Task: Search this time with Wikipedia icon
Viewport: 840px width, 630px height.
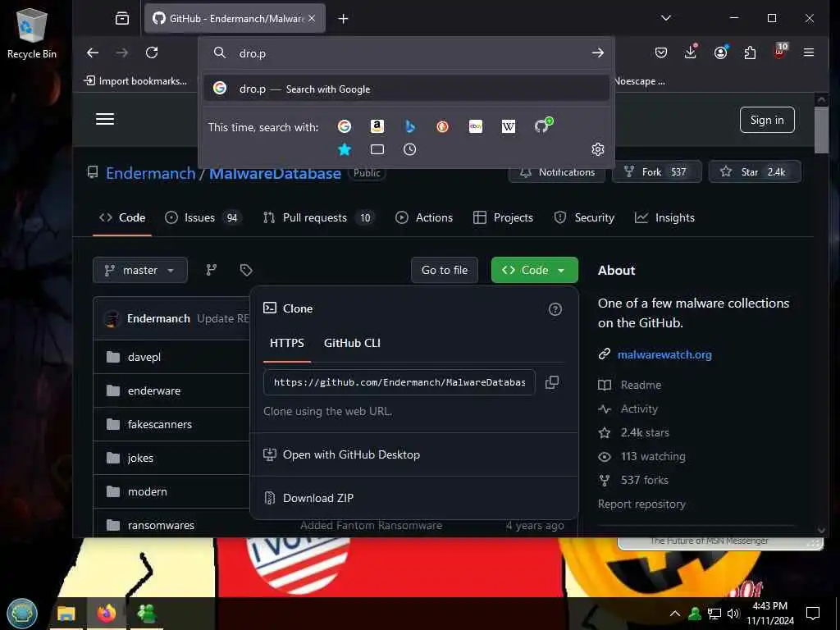Action: pos(509,126)
